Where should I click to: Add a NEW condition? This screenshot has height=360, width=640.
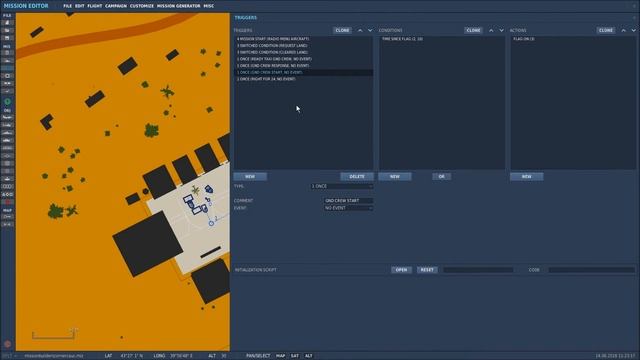pyautogui.click(x=395, y=176)
